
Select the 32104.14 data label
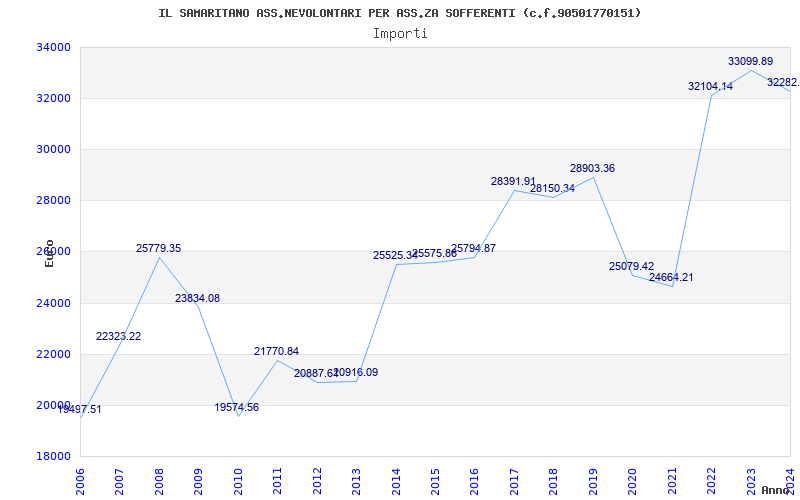click(710, 87)
